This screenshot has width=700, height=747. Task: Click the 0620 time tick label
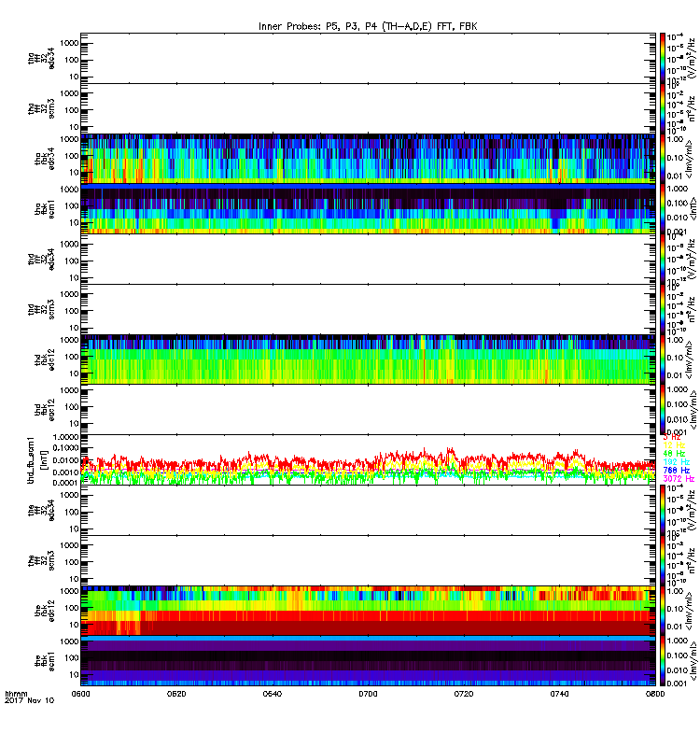[176, 694]
